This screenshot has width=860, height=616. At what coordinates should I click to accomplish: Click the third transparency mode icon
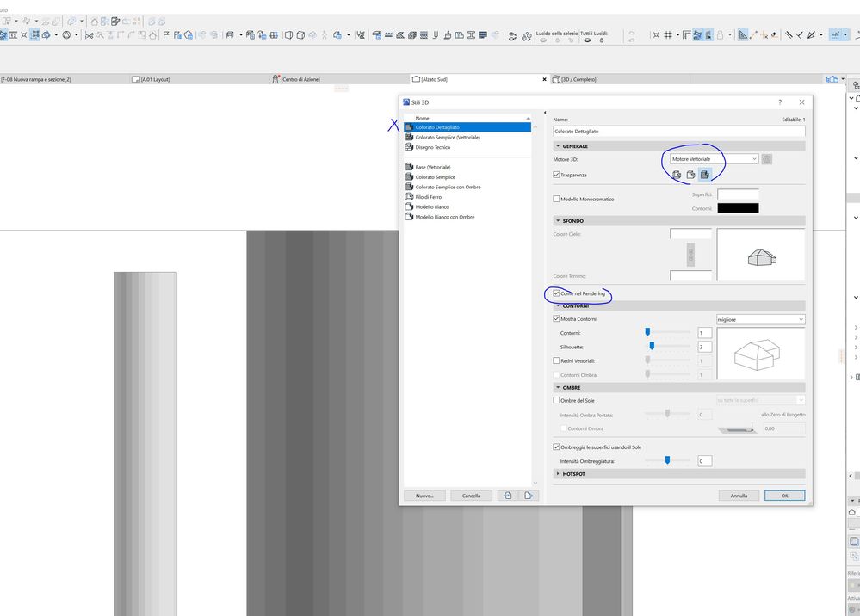tap(704, 175)
